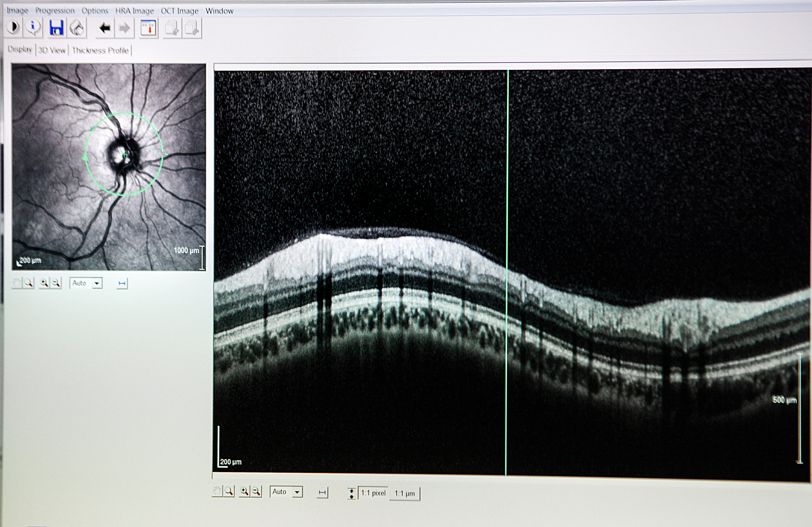Activate the zoom-out magnifier under the fundus image
This screenshot has width=812, height=527.
click(57, 283)
